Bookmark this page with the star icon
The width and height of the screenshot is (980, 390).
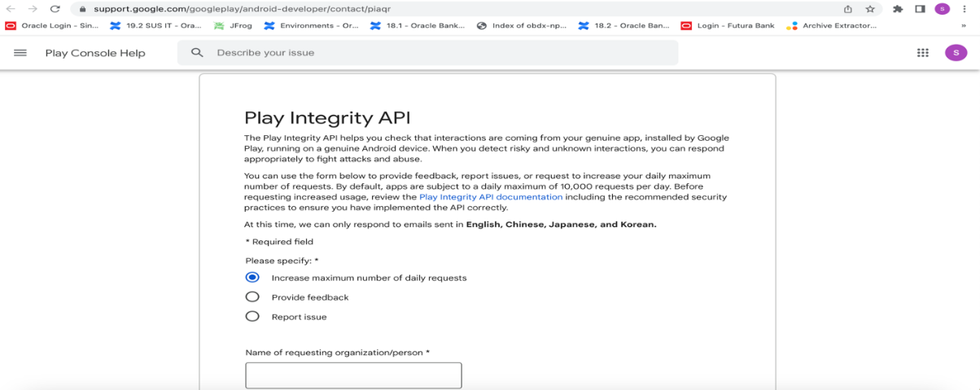870,9
